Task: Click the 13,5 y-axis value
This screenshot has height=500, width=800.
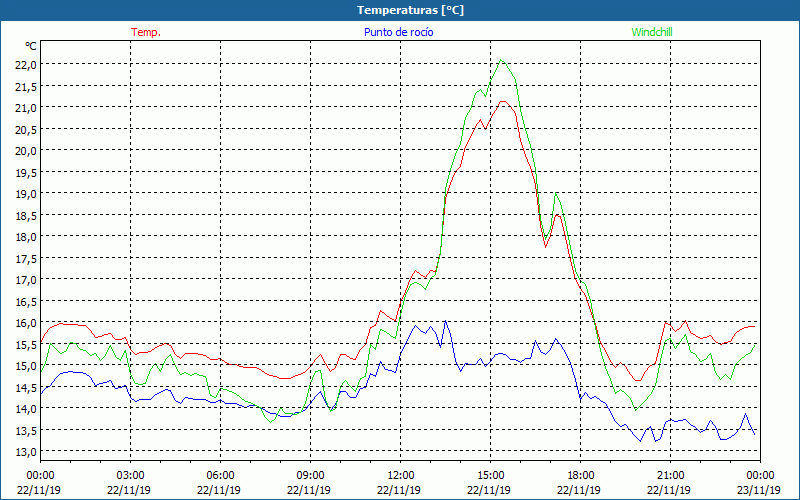Action: pos(26,431)
